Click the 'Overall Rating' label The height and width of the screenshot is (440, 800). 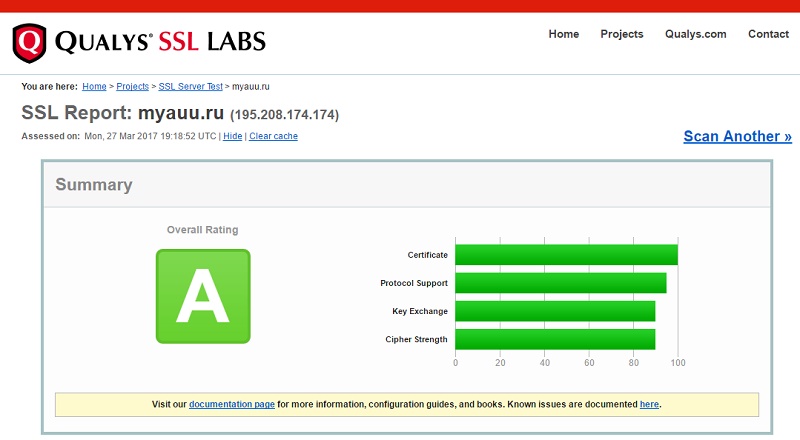203,230
